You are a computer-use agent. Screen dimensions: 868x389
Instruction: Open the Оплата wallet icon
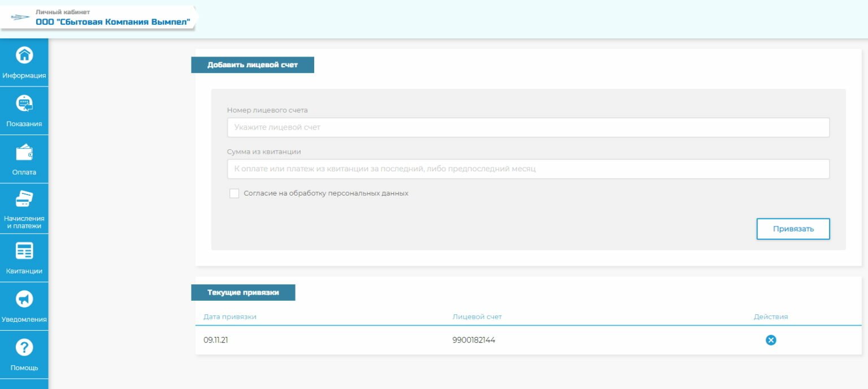[x=24, y=152]
